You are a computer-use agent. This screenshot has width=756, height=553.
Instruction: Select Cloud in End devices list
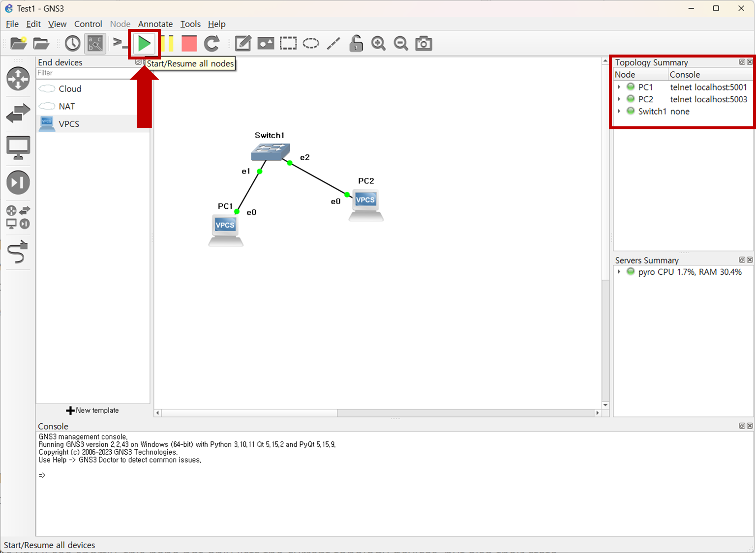pyautogui.click(x=93, y=88)
